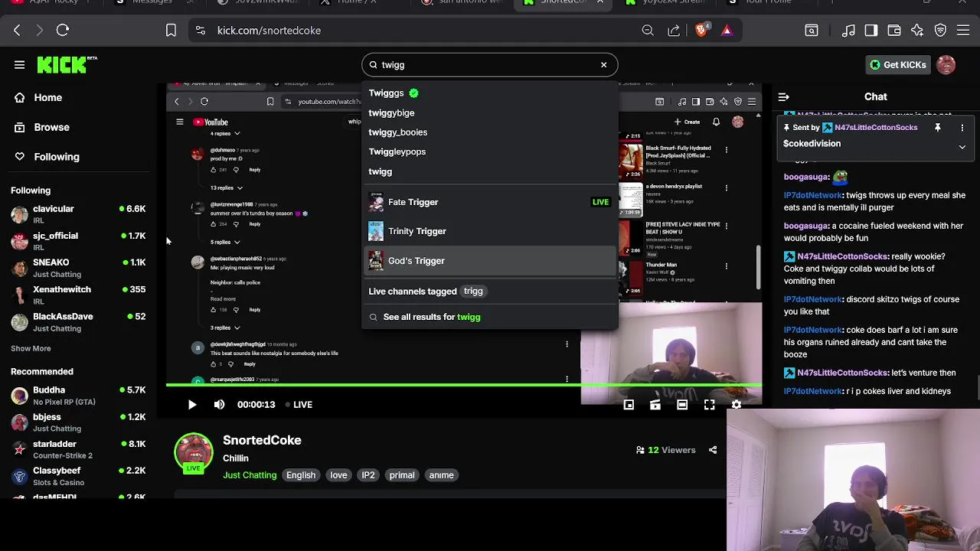Mute the stream with the speaker icon

tap(220, 405)
